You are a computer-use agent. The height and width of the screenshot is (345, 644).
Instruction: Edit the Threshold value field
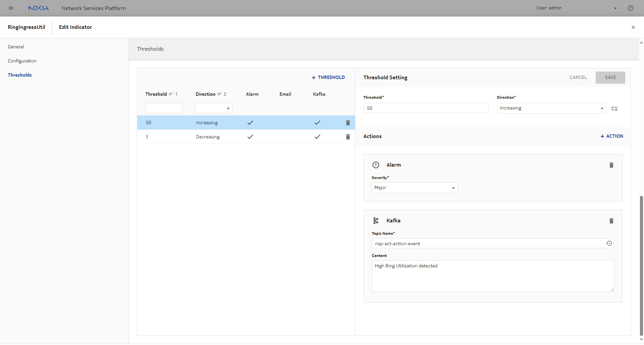tap(426, 108)
